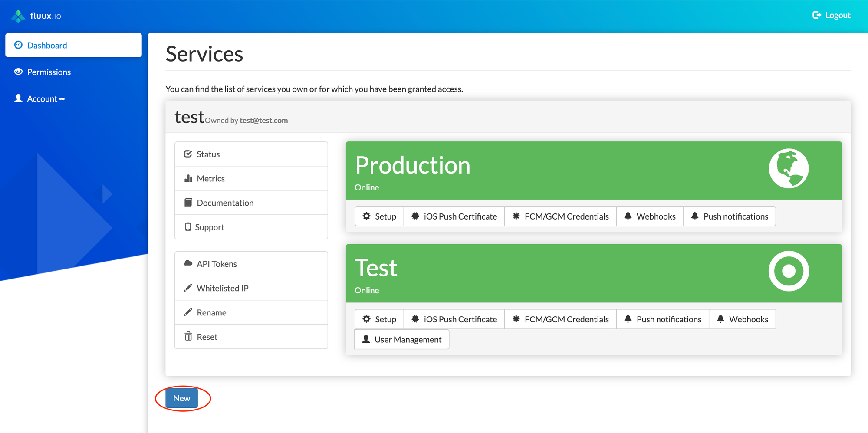Open Production iOS Push Certificate

(x=454, y=216)
